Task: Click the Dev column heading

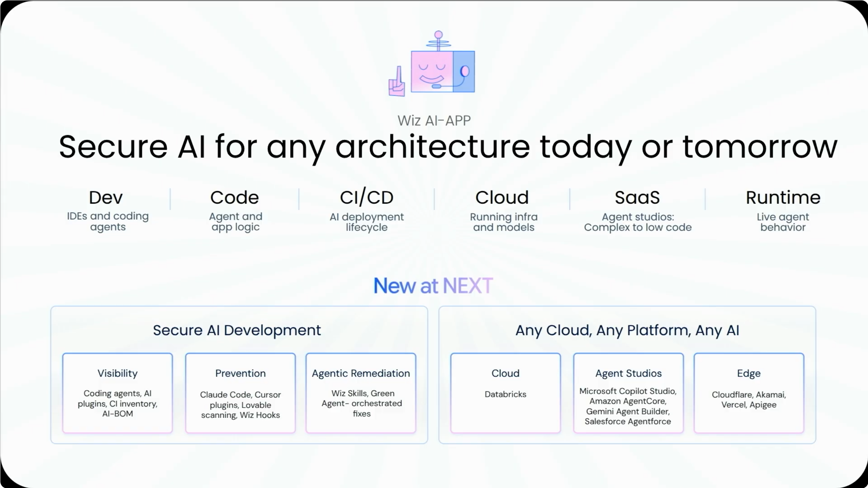Action: point(106,198)
